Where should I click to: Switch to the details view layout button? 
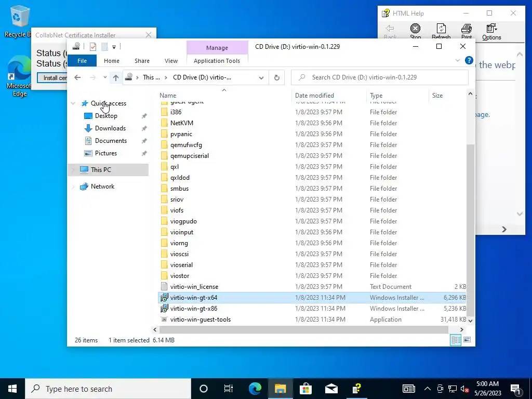456,340
